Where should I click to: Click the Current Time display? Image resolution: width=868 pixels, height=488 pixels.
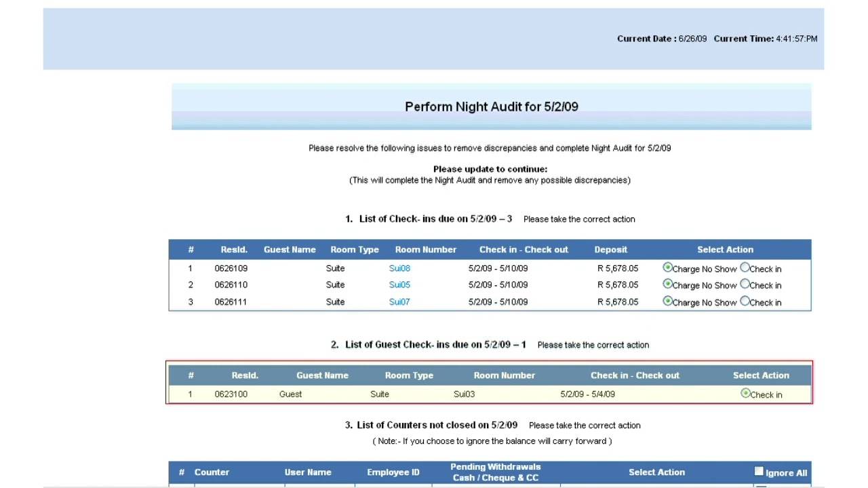click(766, 39)
